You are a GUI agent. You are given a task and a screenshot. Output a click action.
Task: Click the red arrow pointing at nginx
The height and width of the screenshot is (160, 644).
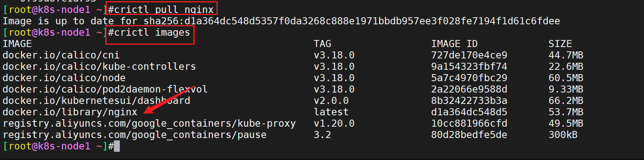170,100
